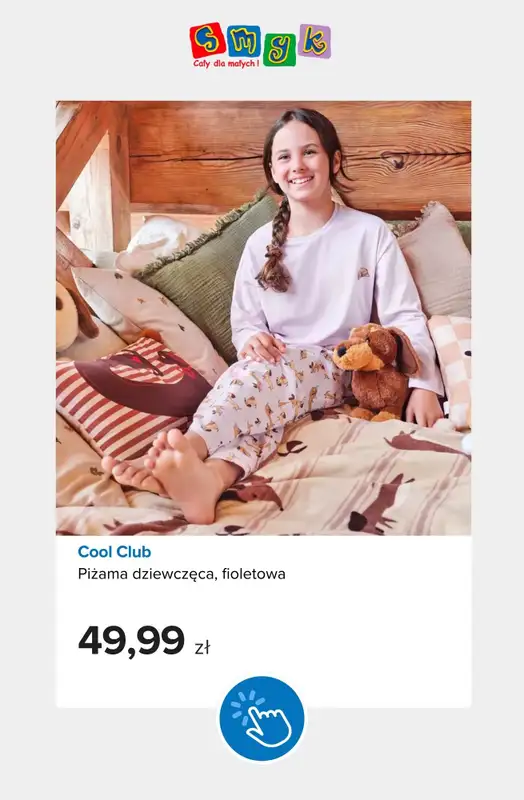
Task: Open 'Piżama dziewczęca, fioletowa' product title
Action: (182, 574)
